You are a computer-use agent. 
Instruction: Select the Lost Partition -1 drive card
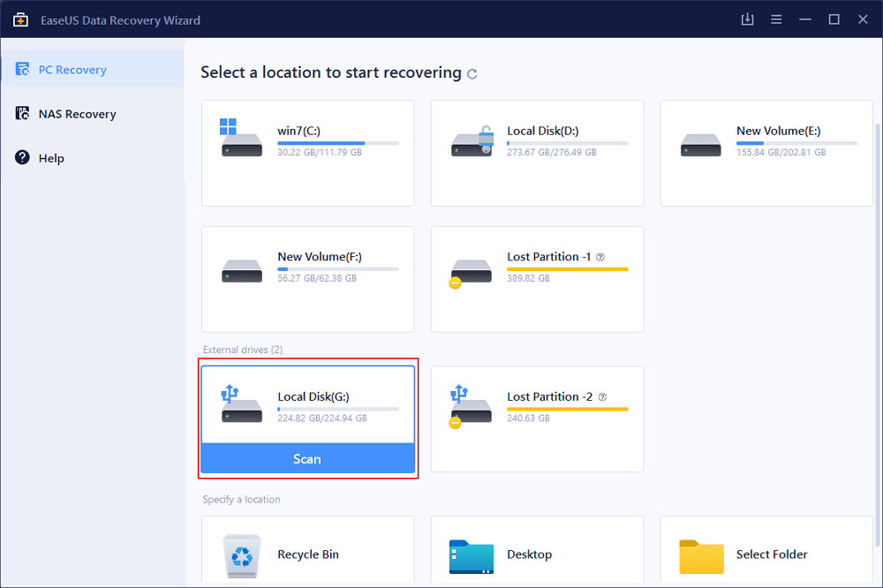tap(537, 278)
